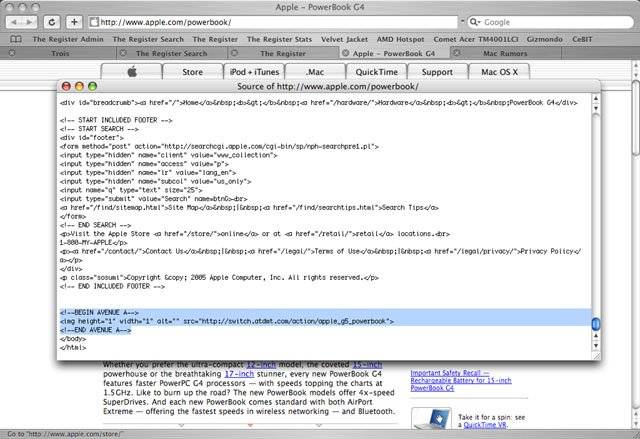640x439 pixels.
Task: Click the 17-inch model link
Action: coord(239,374)
